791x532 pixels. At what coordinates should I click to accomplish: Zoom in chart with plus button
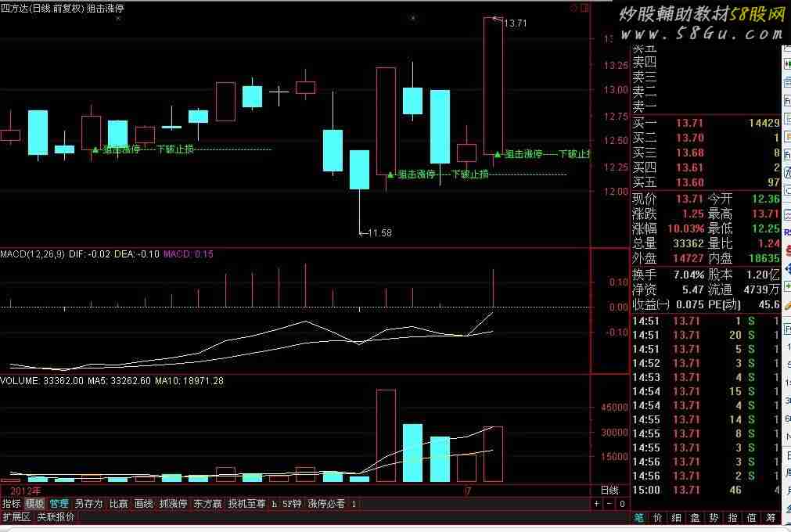pyautogui.click(x=597, y=503)
